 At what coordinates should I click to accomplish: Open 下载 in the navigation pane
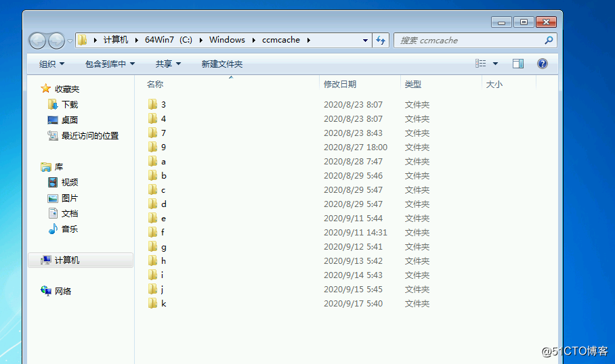(x=70, y=105)
